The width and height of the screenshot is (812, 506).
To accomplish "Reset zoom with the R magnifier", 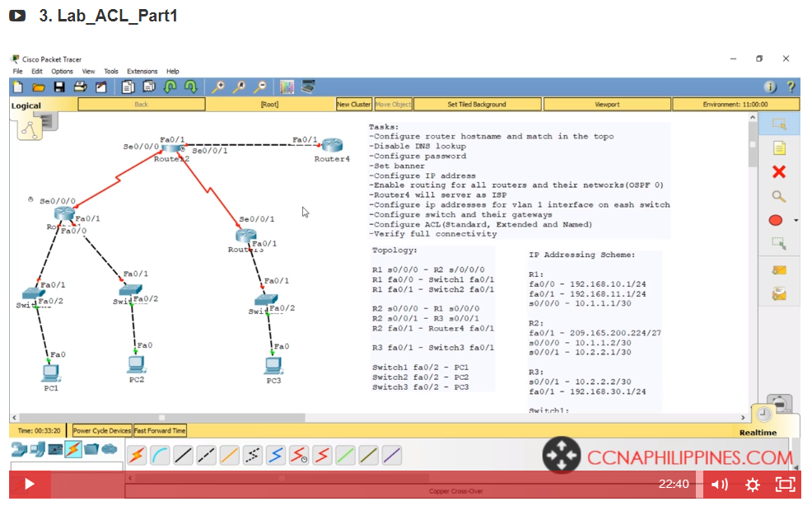I will pyautogui.click(x=239, y=87).
